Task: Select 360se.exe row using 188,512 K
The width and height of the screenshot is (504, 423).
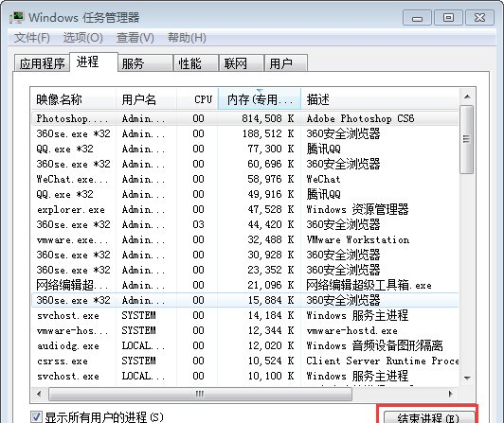Action: [245, 133]
